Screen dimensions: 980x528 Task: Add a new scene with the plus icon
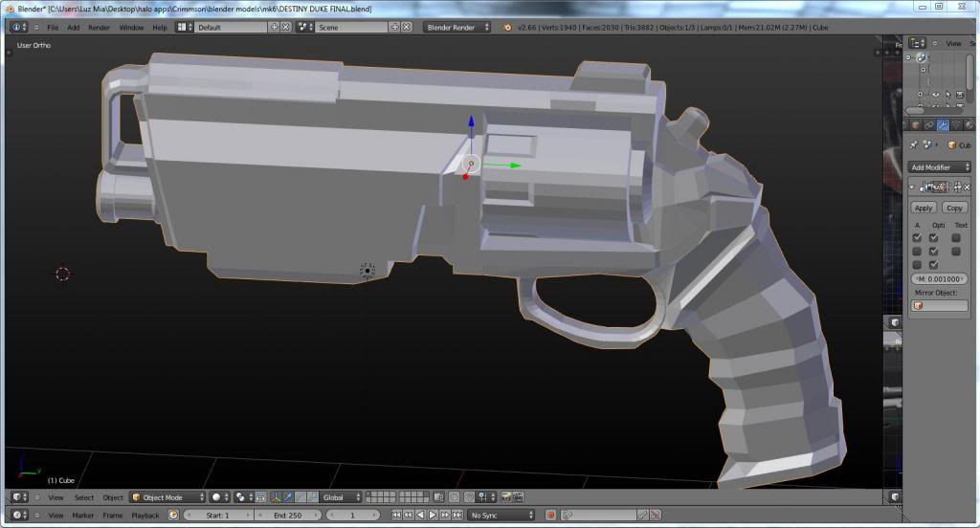click(395, 28)
